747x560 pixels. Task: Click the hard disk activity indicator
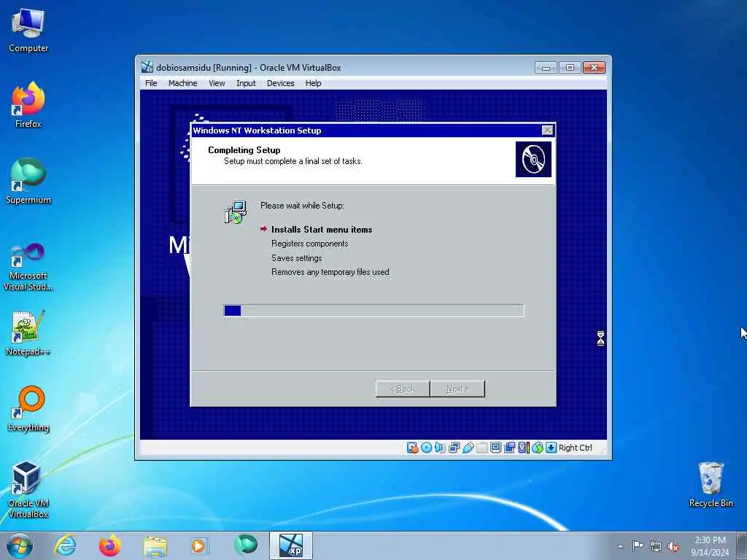pos(412,448)
